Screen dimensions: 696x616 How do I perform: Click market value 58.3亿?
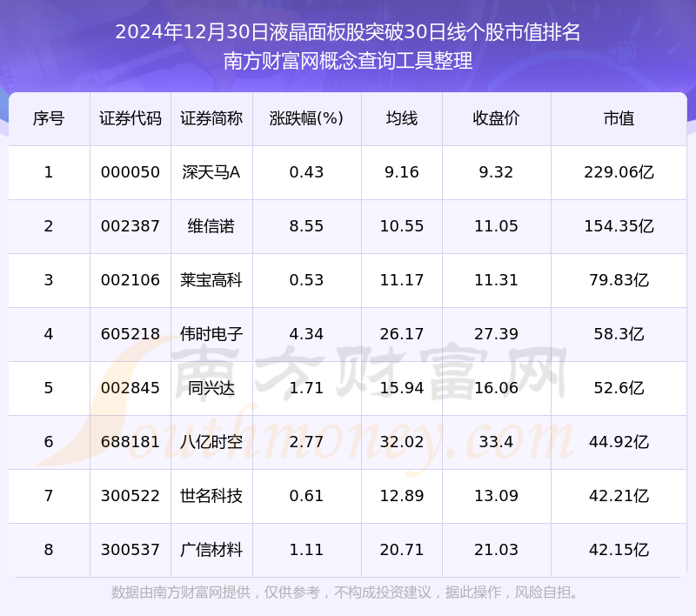point(619,334)
